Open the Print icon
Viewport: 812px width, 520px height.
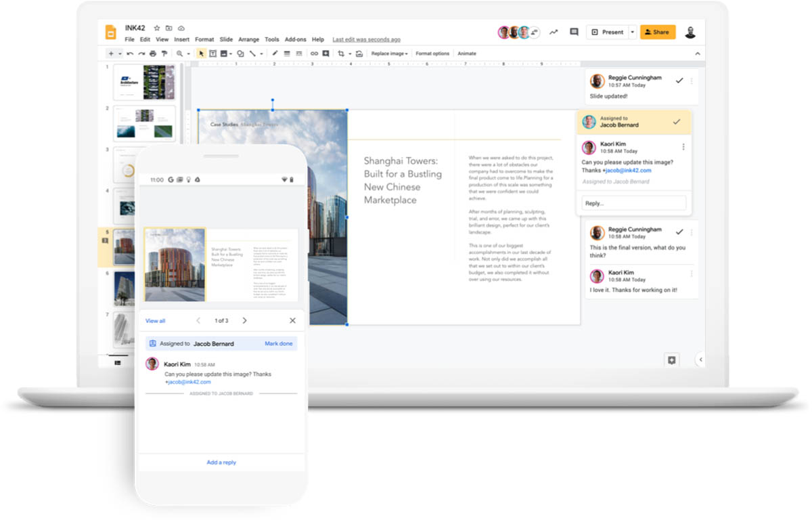tap(152, 53)
